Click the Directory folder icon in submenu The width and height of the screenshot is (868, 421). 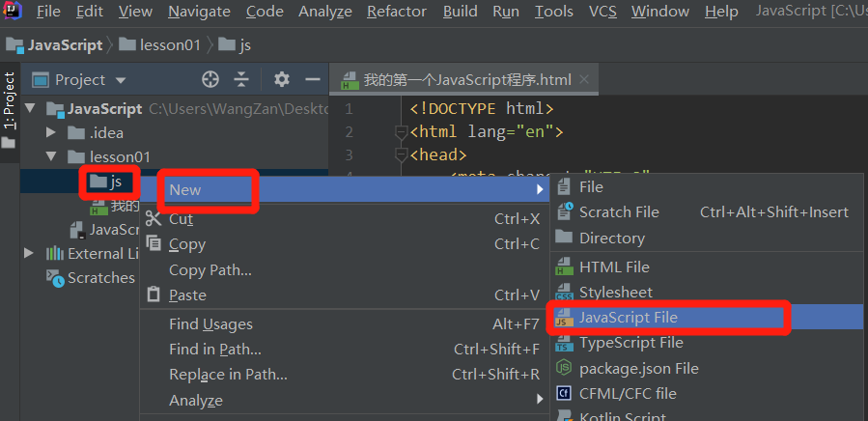564,238
